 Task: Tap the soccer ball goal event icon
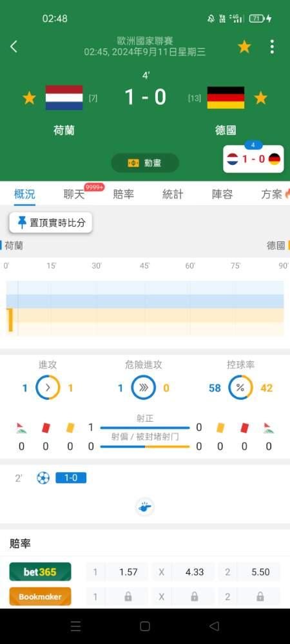click(43, 478)
